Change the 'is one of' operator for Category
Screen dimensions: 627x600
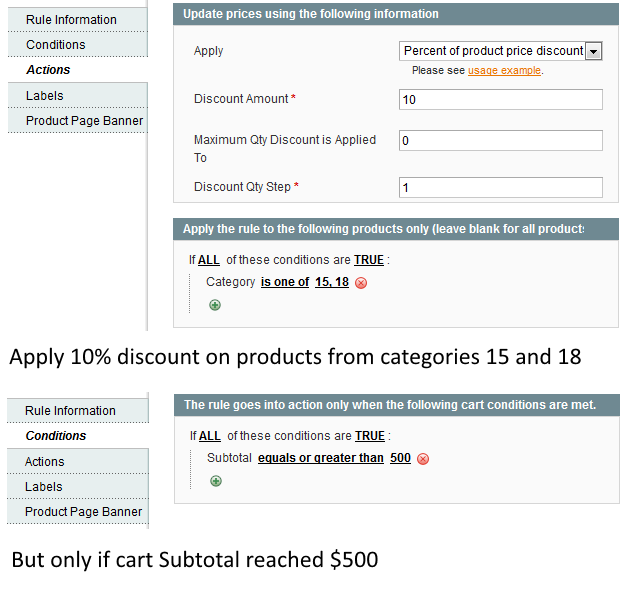coord(285,282)
